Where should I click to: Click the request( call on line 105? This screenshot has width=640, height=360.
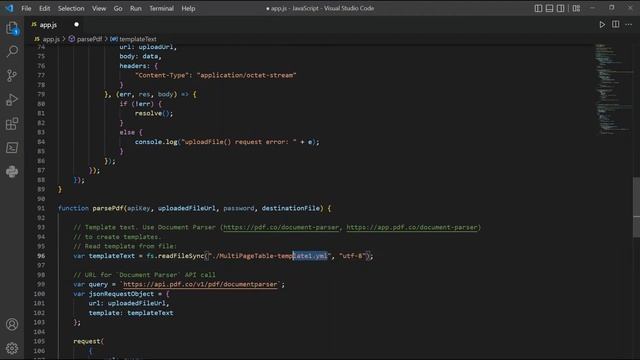(x=89, y=341)
